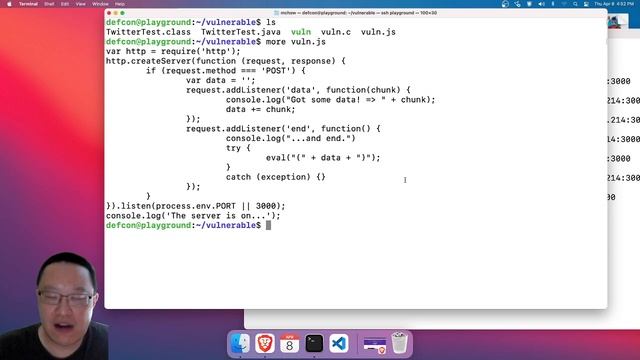Click the 'data += chunk;' line

click(260, 109)
